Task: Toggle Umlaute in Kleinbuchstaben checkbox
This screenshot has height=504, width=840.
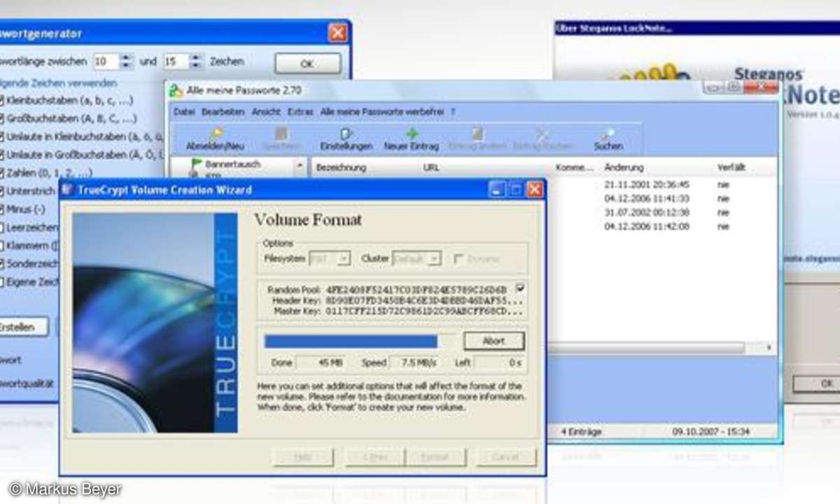Action: (x=3, y=136)
